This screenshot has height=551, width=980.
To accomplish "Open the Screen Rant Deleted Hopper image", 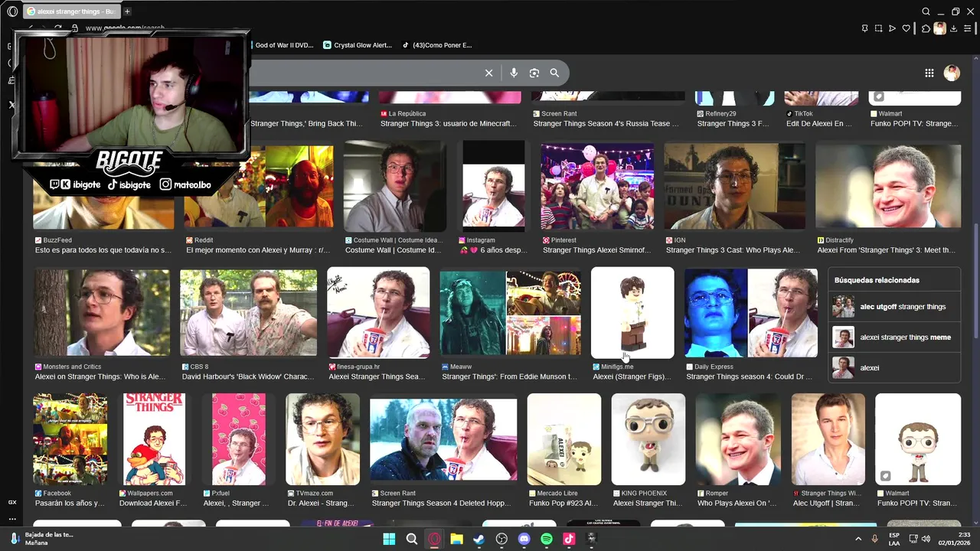I will (x=443, y=439).
